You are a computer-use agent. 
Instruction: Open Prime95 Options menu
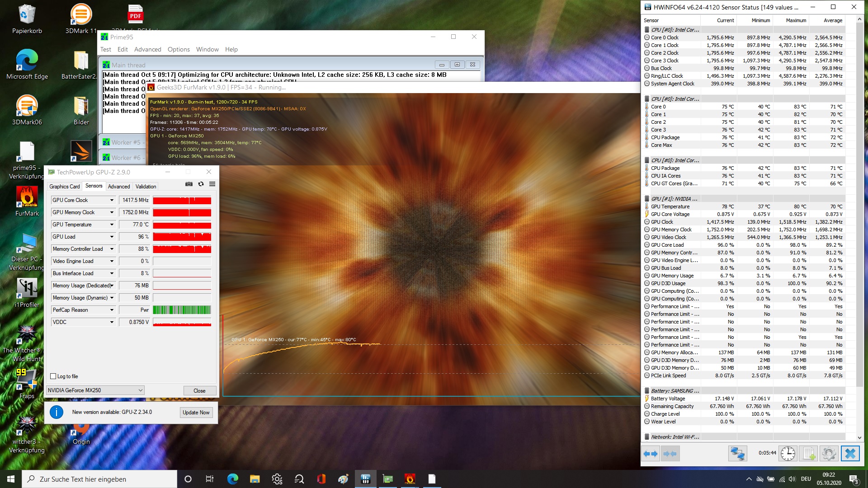179,50
